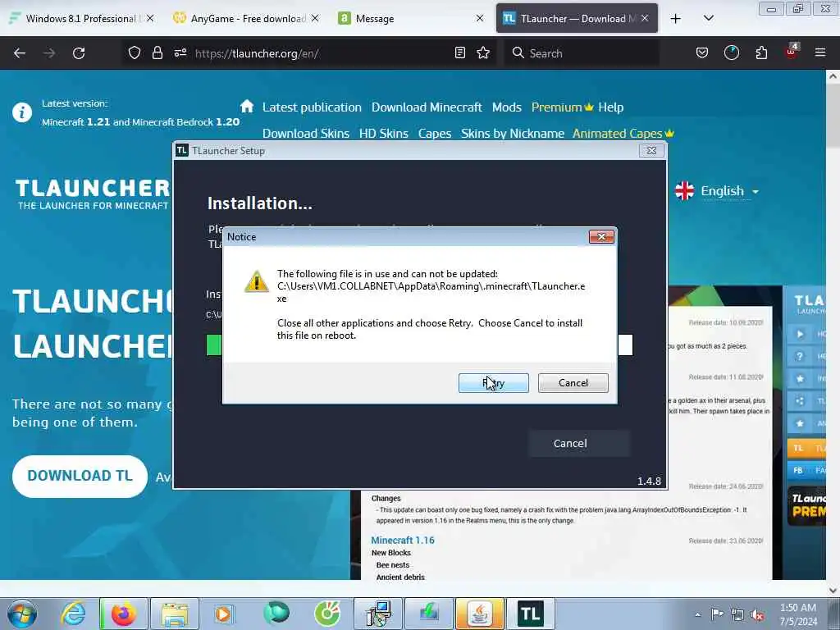Open Skins by Nickname link
The height and width of the screenshot is (630, 840).
[x=513, y=134]
